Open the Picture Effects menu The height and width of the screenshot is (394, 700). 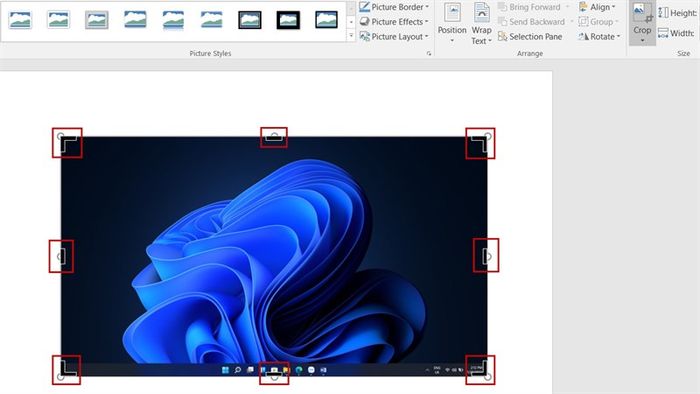pos(394,22)
